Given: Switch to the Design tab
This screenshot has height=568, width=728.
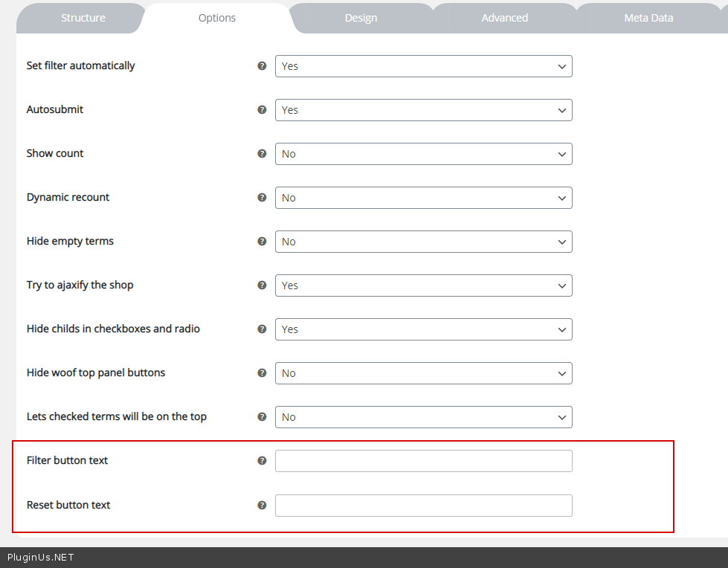Looking at the screenshot, I should pos(361,18).
